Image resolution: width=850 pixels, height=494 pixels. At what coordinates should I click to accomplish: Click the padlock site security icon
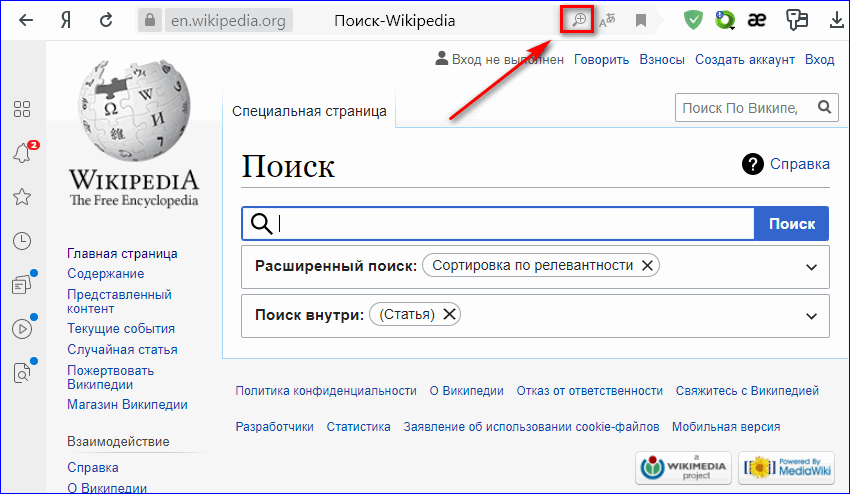click(x=150, y=21)
